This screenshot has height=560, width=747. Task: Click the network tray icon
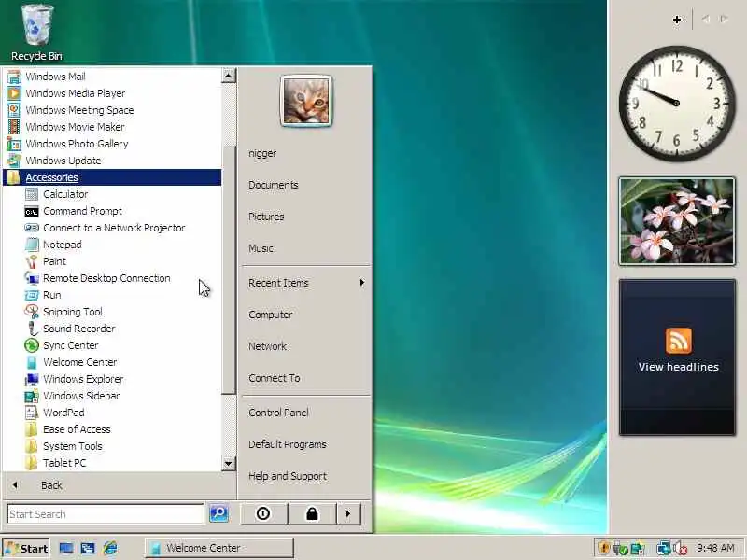click(x=663, y=548)
